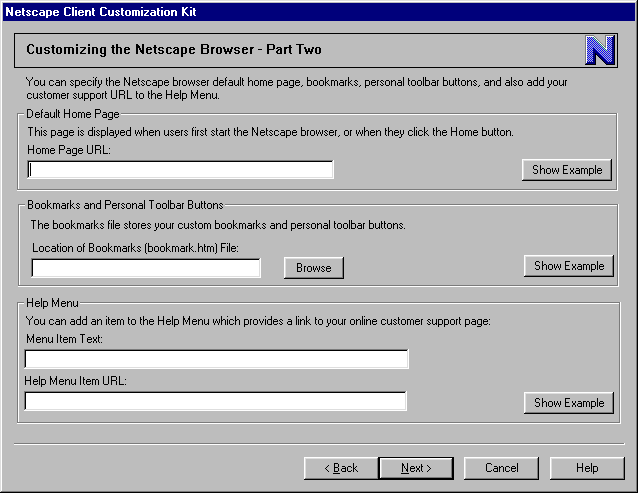Select the Menu Item Text input field

point(216,359)
